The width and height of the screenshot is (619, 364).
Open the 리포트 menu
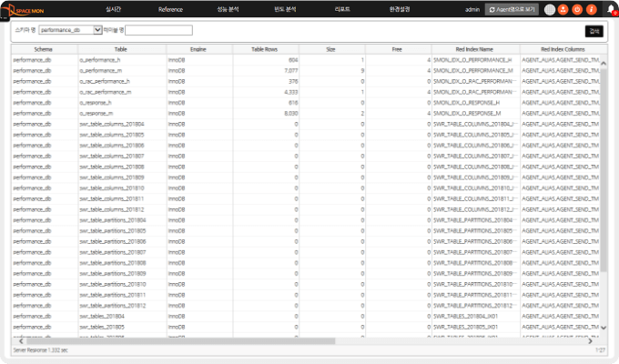click(342, 9)
